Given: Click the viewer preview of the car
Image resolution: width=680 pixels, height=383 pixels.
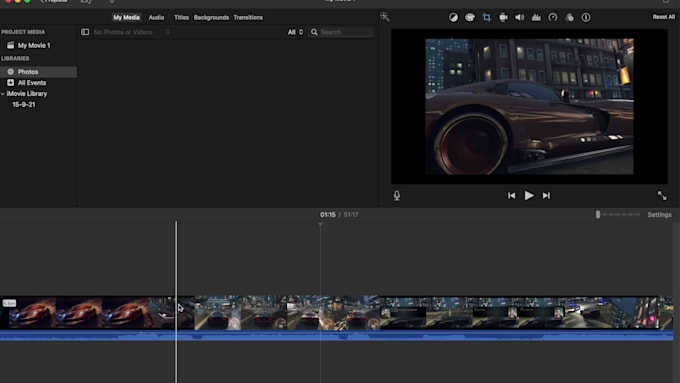Looking at the screenshot, I should pyautogui.click(x=529, y=107).
